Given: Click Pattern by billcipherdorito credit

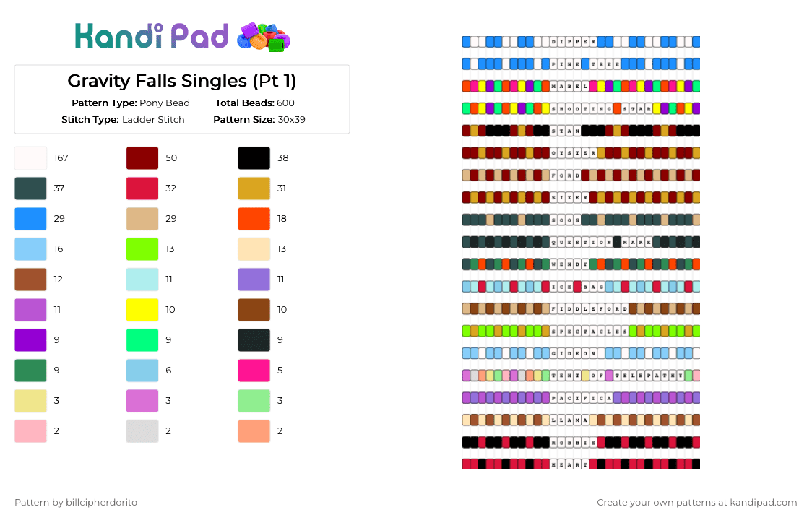Looking at the screenshot, I should [x=76, y=503].
